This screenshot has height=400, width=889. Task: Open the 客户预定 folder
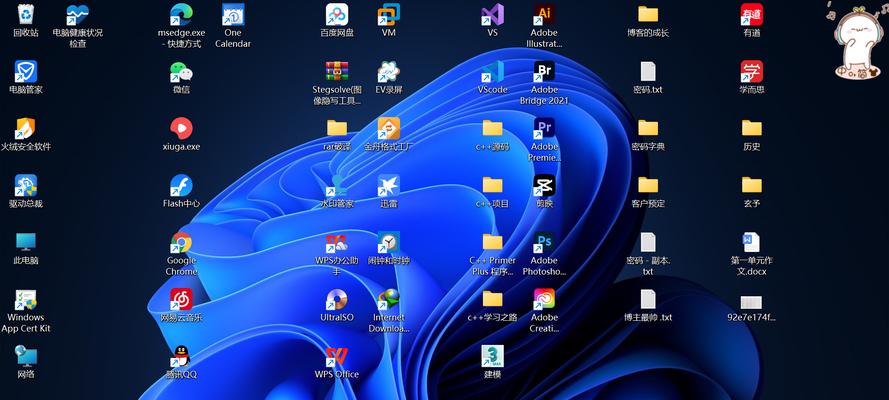coord(648,186)
